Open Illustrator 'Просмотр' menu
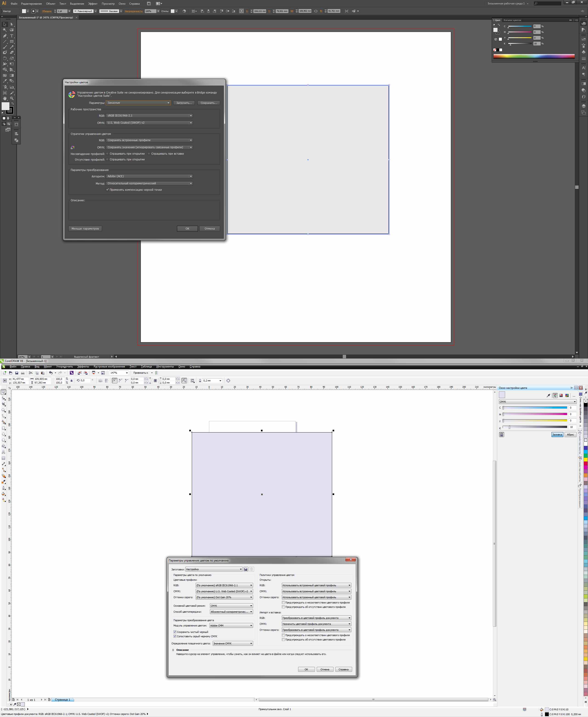The image size is (588, 717). tap(108, 4)
